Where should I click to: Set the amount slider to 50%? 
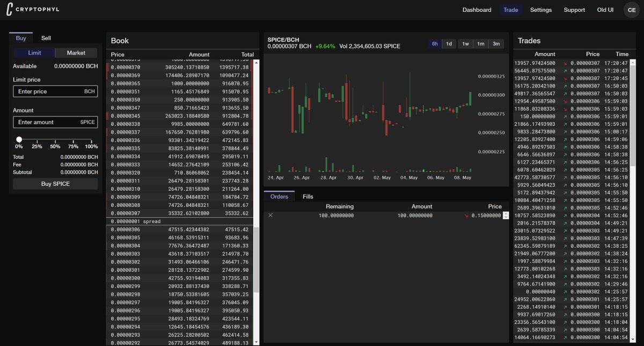pyautogui.click(x=55, y=146)
